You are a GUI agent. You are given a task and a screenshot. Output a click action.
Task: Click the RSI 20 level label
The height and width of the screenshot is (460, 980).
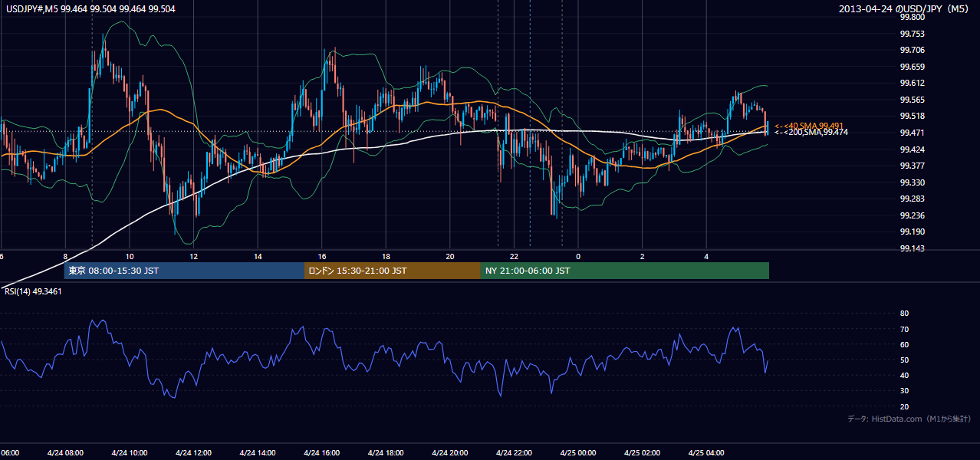click(904, 406)
